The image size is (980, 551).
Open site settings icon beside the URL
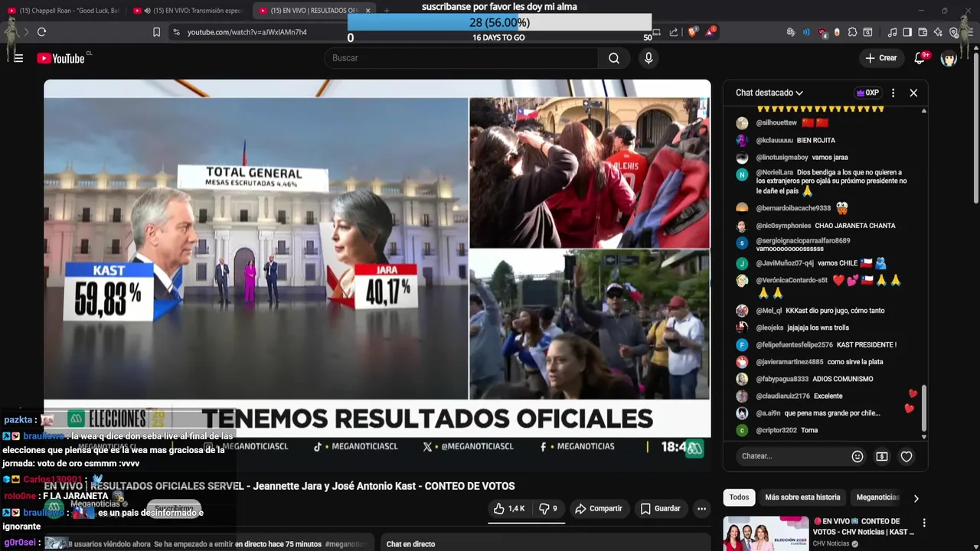point(176,32)
